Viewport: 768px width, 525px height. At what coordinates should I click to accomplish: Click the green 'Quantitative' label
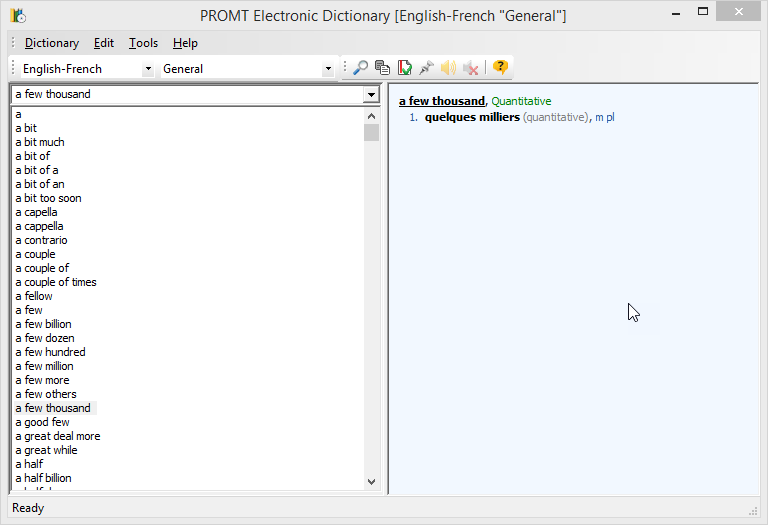pyautogui.click(x=521, y=101)
